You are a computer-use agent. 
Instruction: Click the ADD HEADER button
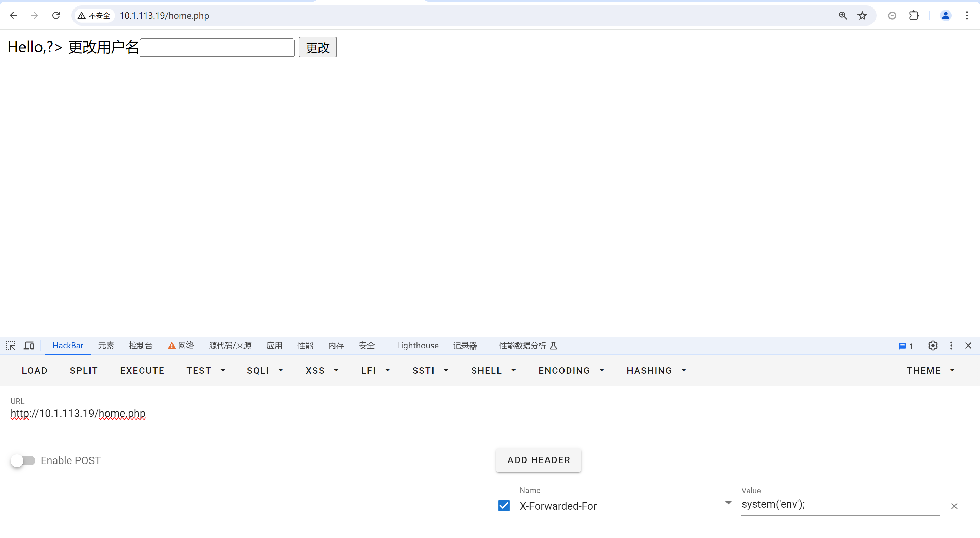[539, 460]
